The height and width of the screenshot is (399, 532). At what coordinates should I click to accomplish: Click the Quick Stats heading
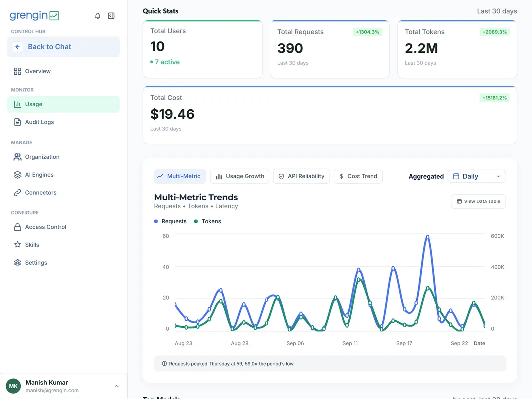[161, 11]
